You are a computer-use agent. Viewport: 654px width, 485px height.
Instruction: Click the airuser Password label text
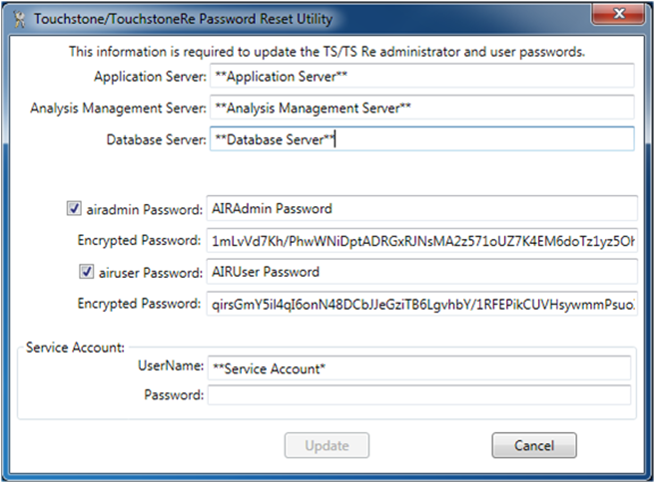tap(151, 273)
